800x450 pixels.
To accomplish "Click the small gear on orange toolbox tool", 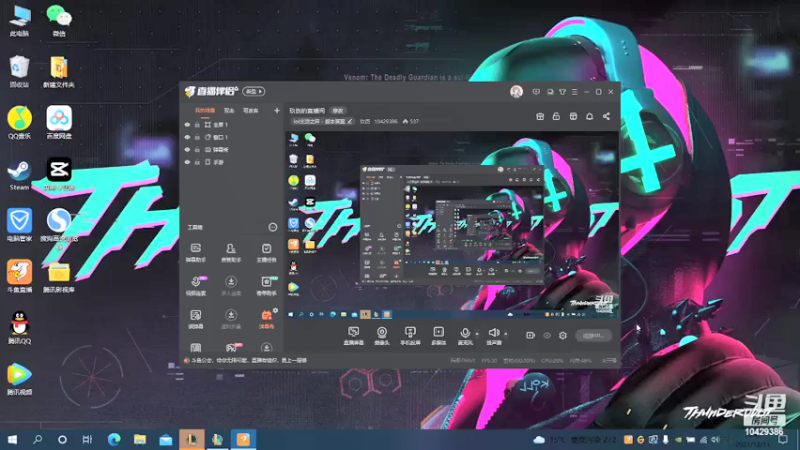I will click(276, 310).
